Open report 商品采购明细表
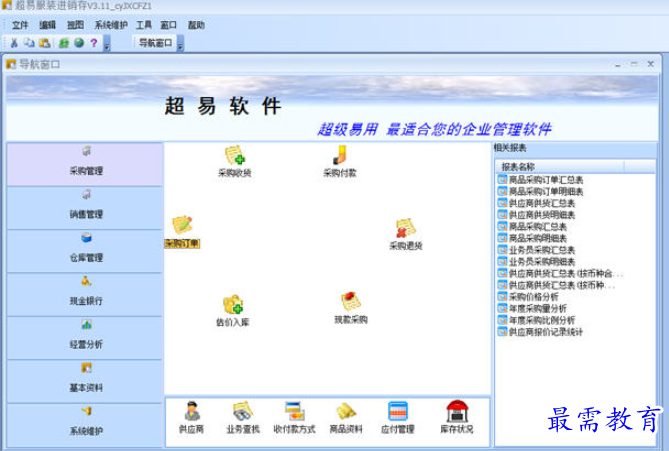 (x=532, y=238)
